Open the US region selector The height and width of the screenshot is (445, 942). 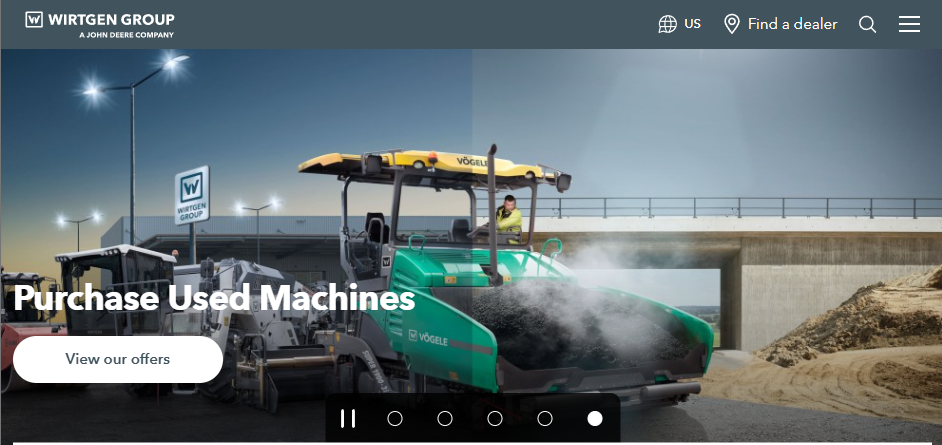click(x=679, y=24)
